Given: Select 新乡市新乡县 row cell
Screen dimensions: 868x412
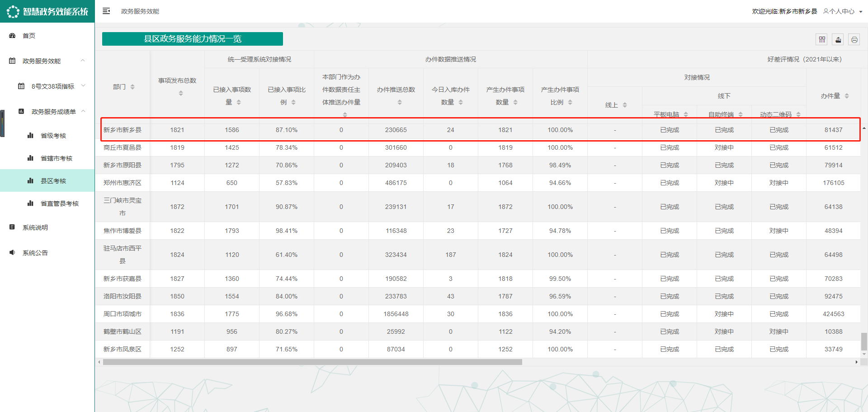Looking at the screenshot, I should click(x=123, y=130).
